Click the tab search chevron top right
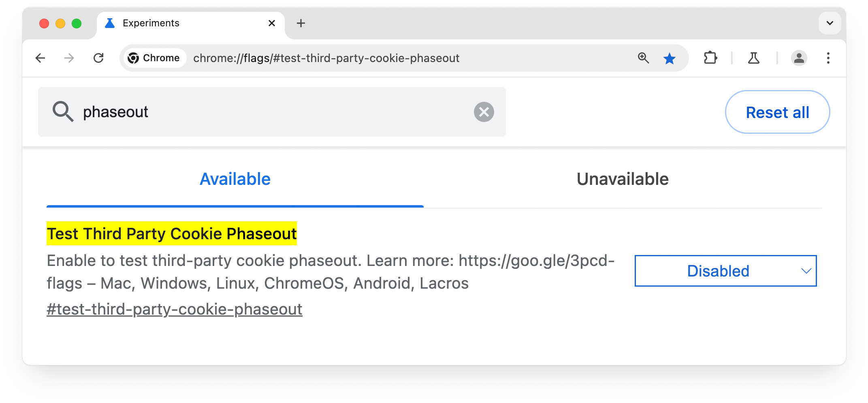This screenshot has height=403, width=868. coord(830,23)
